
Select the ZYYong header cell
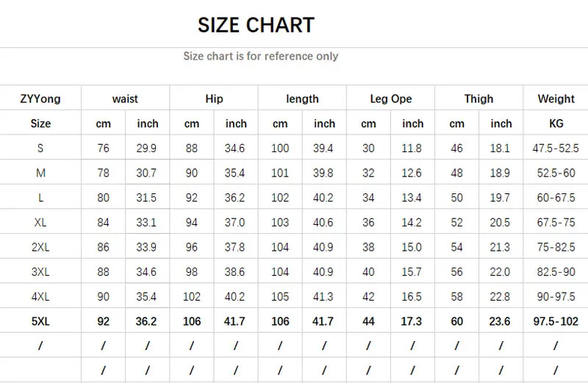coord(40,99)
